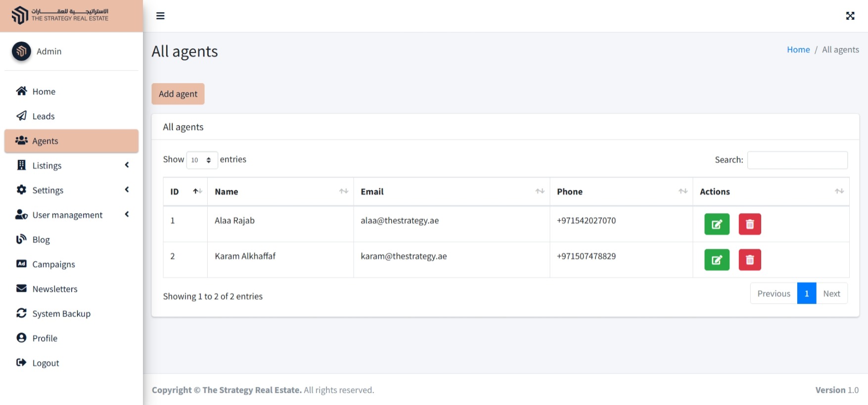Click the Search input field
This screenshot has height=405, width=868.
tap(797, 160)
